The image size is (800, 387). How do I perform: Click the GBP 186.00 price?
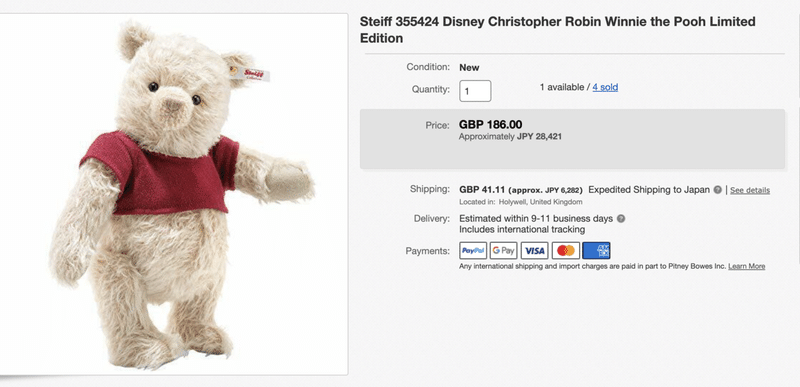click(x=490, y=124)
